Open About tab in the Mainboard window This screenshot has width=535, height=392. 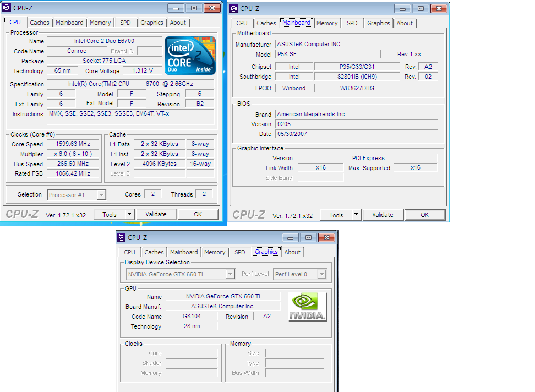point(405,23)
